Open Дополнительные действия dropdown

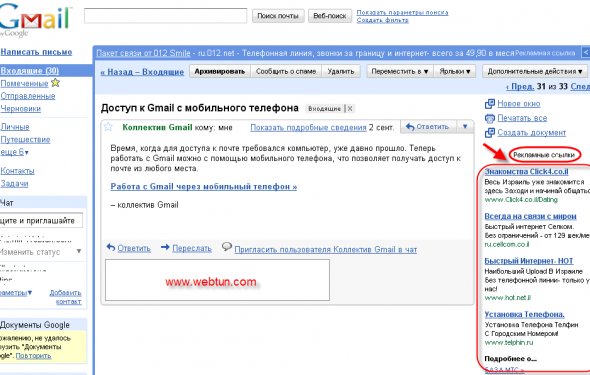click(535, 71)
